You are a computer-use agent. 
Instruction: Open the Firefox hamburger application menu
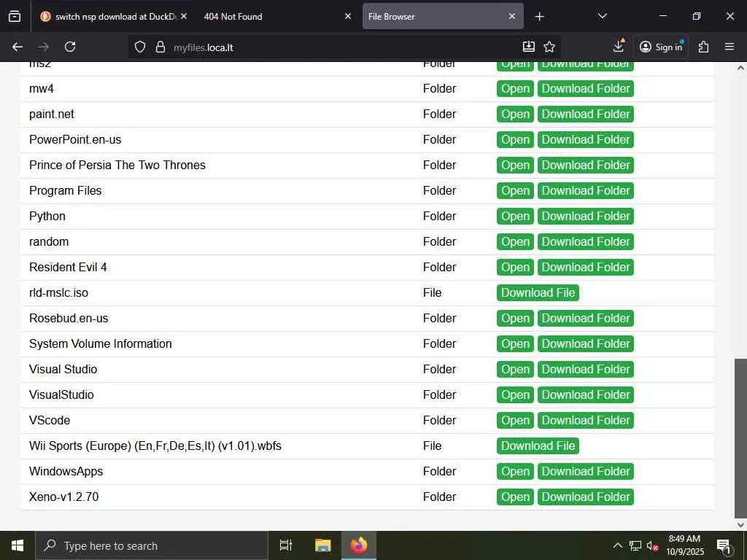(729, 47)
